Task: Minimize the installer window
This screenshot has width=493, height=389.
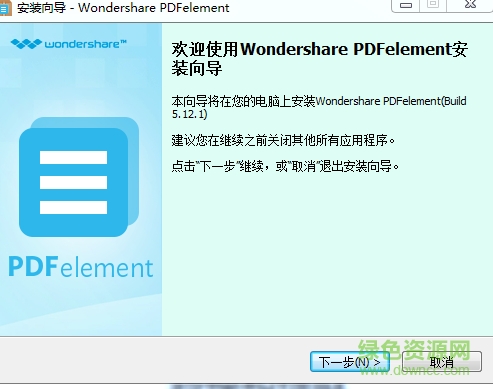Action: tap(406, 5)
